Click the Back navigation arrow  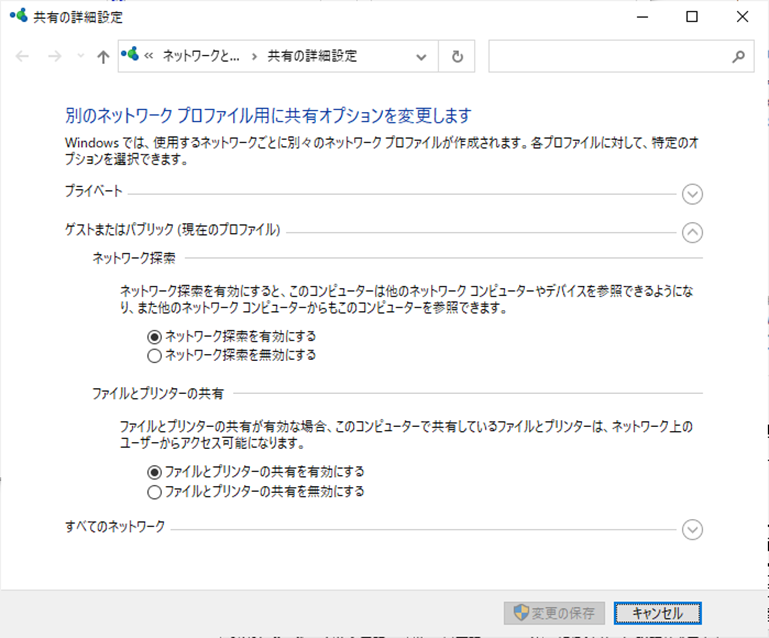tap(23, 56)
